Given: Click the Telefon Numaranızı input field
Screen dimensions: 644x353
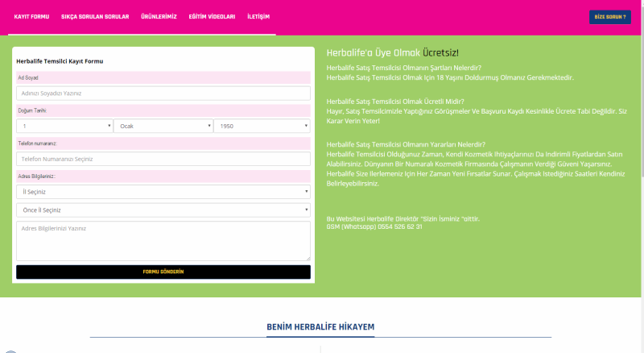Looking at the screenshot, I should pyautogui.click(x=163, y=159).
